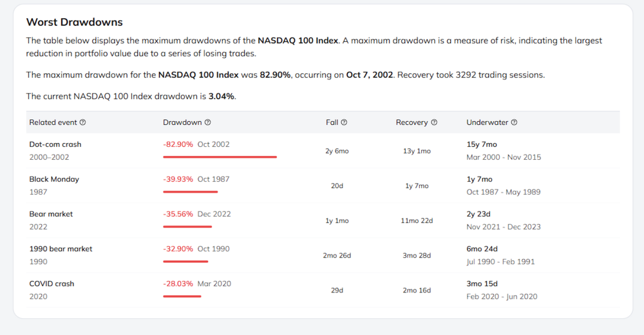Click the -82.90% drawdown red bar

(x=220, y=157)
